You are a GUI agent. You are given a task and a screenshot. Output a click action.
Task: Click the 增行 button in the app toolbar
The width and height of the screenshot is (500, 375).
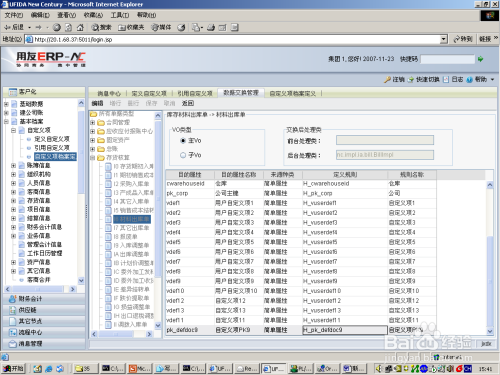pos(115,103)
